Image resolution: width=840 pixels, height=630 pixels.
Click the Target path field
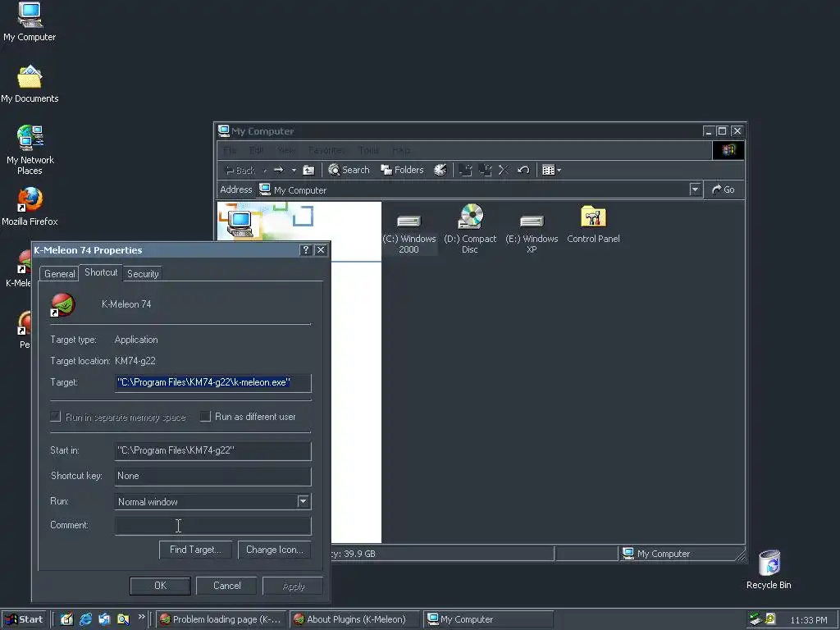[212, 382]
